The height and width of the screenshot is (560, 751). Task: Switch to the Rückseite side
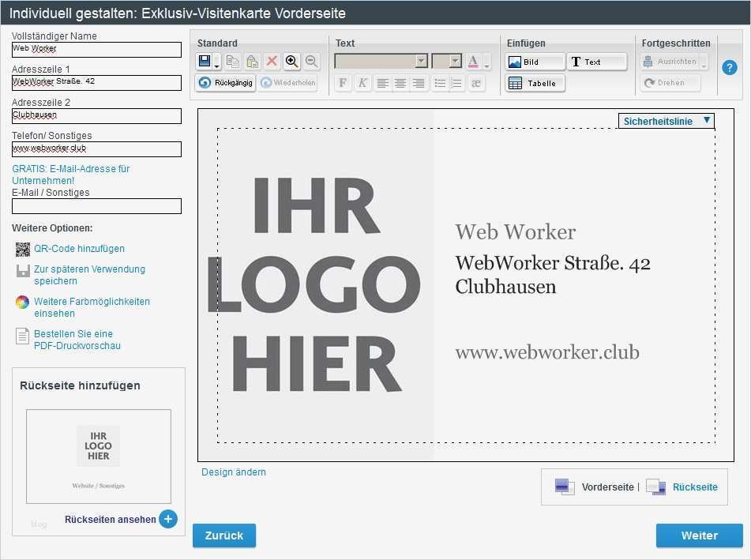695,487
